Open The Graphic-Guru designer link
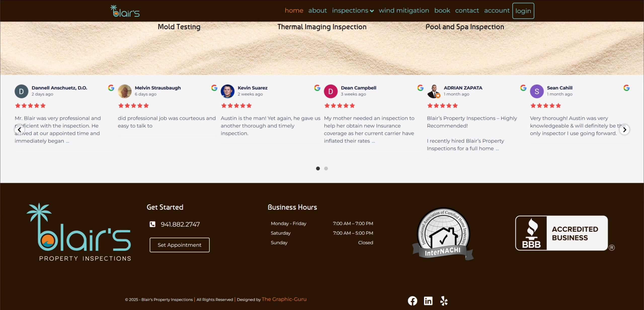The width and height of the screenshot is (644, 310). (x=284, y=299)
